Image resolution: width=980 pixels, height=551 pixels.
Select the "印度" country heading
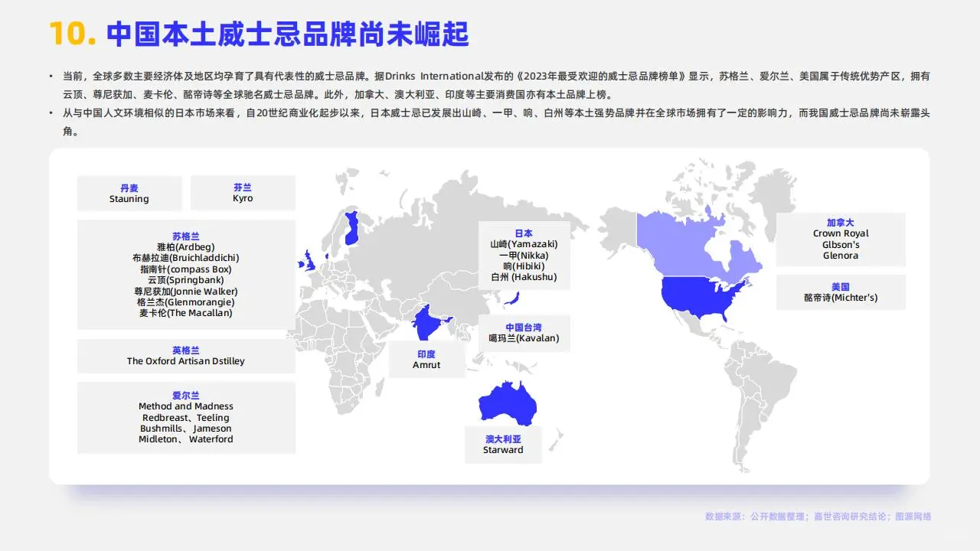click(426, 354)
